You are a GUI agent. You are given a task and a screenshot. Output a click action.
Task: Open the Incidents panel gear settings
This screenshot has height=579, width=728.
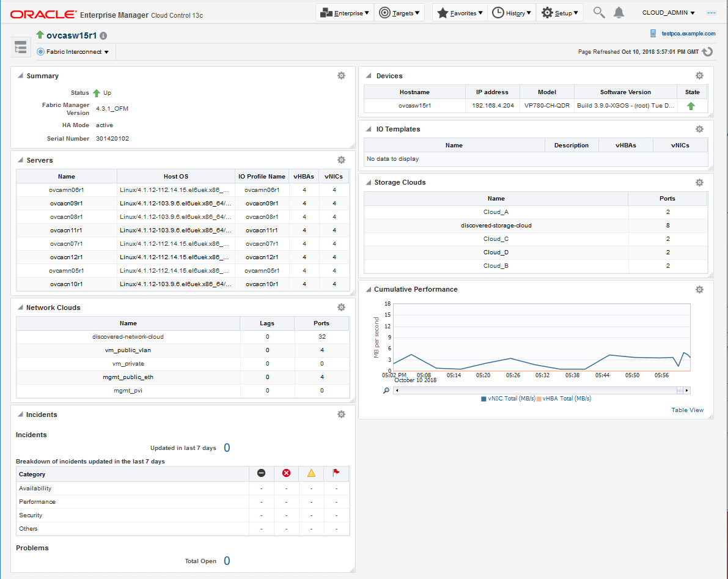341,414
